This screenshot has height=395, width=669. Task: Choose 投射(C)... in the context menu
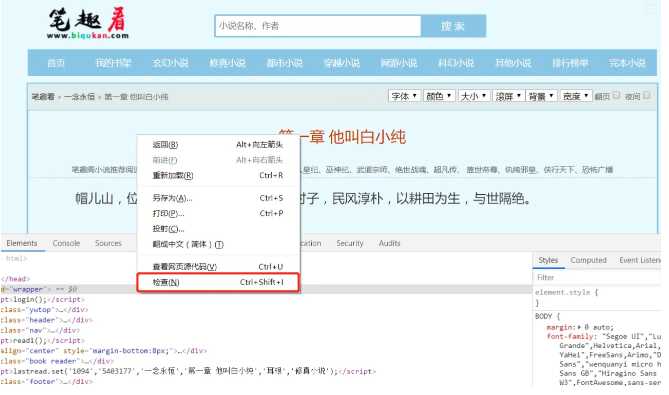(x=218, y=229)
